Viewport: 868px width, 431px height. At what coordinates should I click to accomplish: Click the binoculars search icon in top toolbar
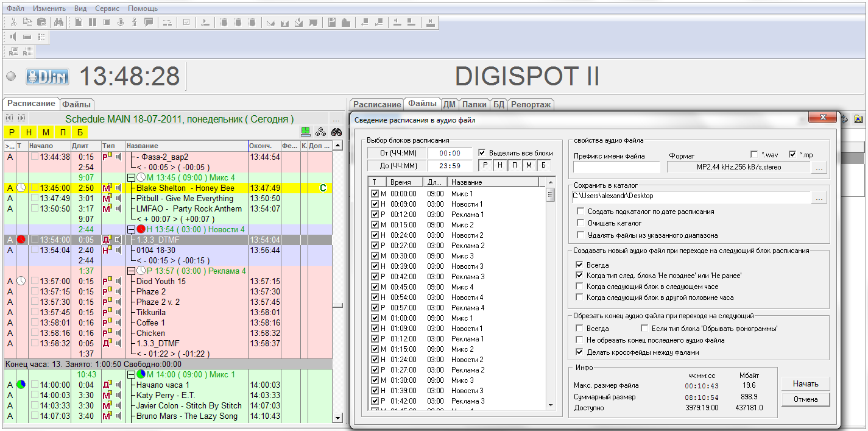pos(59,23)
